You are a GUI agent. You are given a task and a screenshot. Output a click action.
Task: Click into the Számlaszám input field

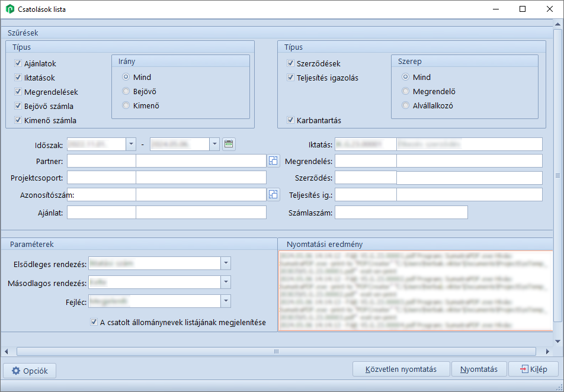[x=401, y=213]
